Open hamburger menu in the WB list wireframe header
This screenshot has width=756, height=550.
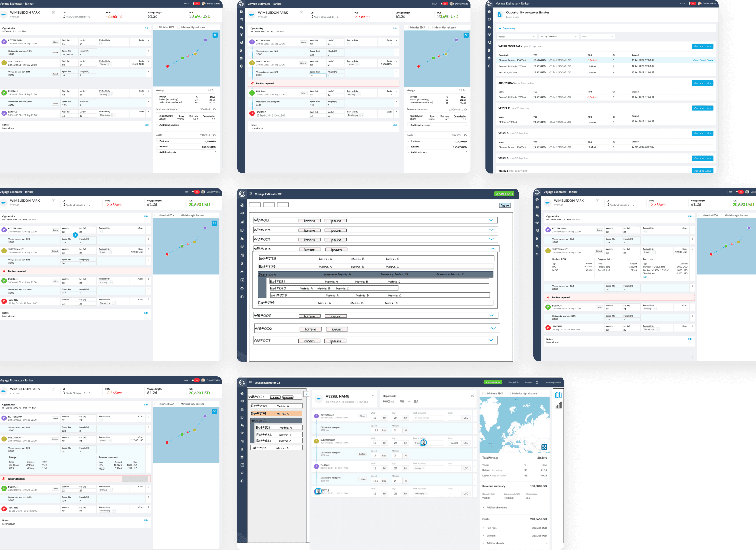251,194
